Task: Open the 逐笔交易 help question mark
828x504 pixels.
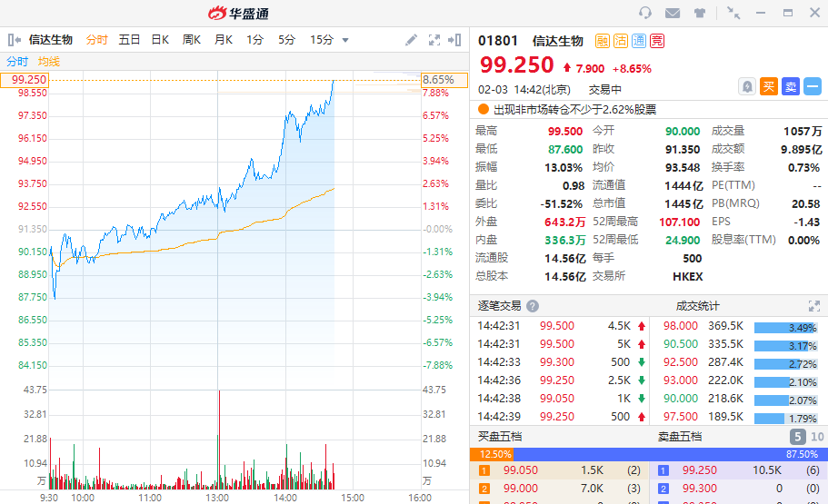Action: (533, 306)
